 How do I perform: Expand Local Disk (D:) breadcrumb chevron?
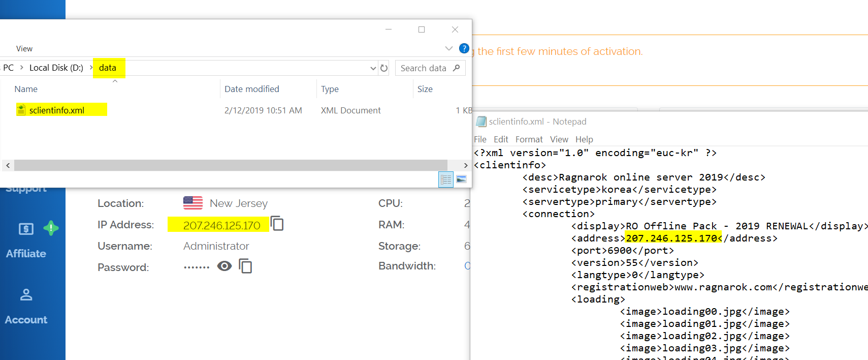click(91, 68)
